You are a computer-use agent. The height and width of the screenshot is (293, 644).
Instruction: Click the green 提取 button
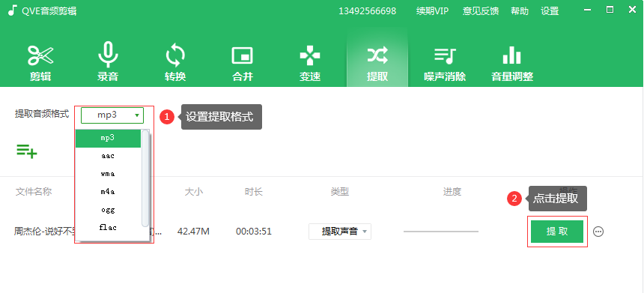pyautogui.click(x=557, y=232)
